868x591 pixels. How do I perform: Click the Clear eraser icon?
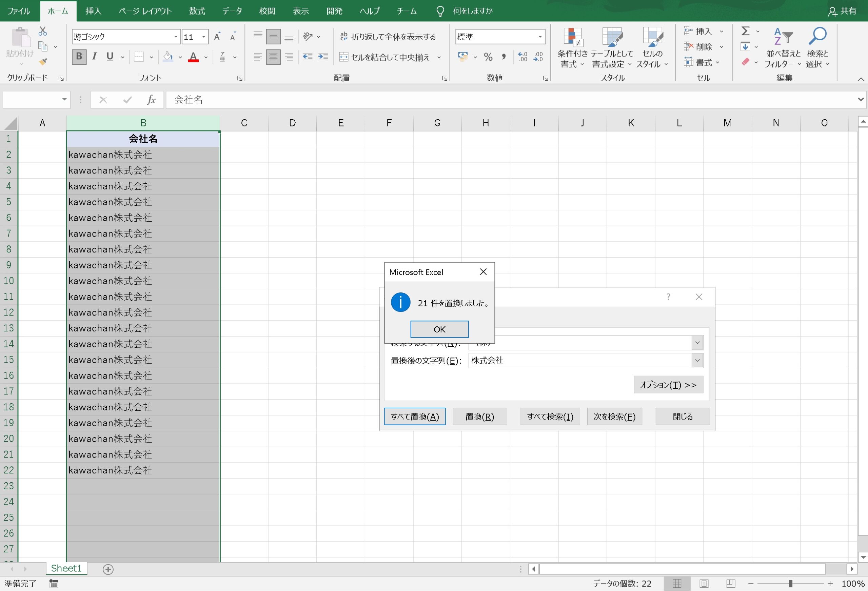click(746, 62)
